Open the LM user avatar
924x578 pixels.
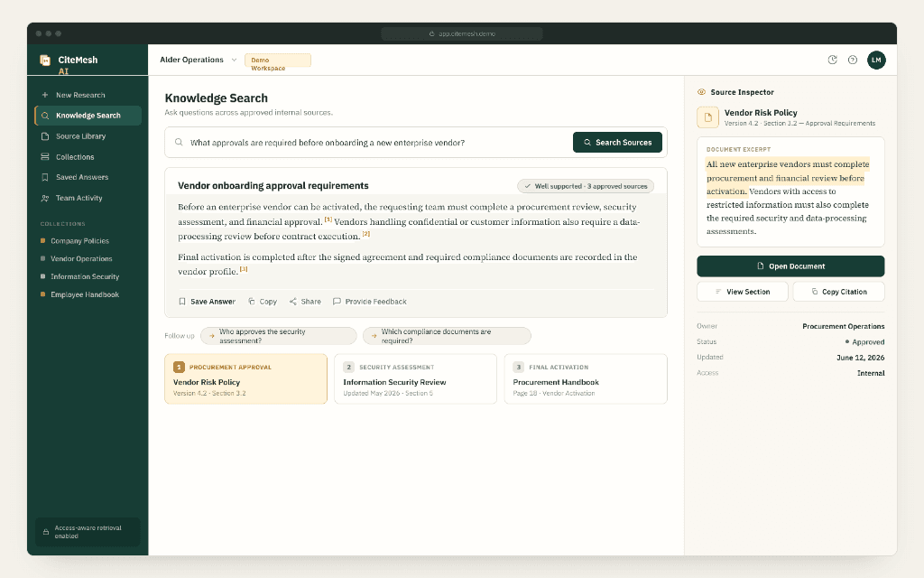click(876, 60)
